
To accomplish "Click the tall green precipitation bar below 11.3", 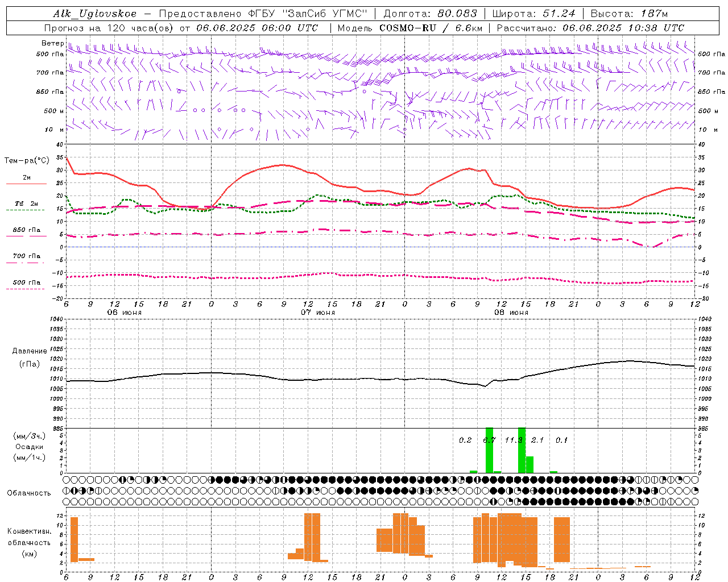I will [522, 450].
